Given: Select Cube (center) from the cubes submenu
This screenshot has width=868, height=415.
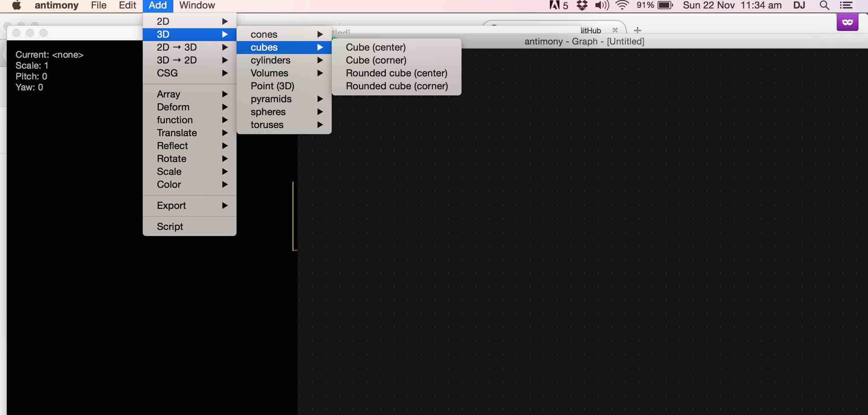Looking at the screenshot, I should click(x=376, y=47).
